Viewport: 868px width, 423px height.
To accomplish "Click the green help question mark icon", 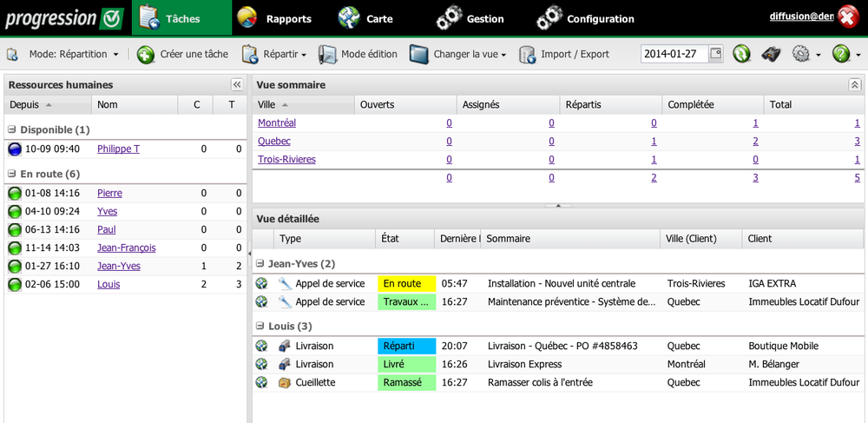I will tap(840, 54).
